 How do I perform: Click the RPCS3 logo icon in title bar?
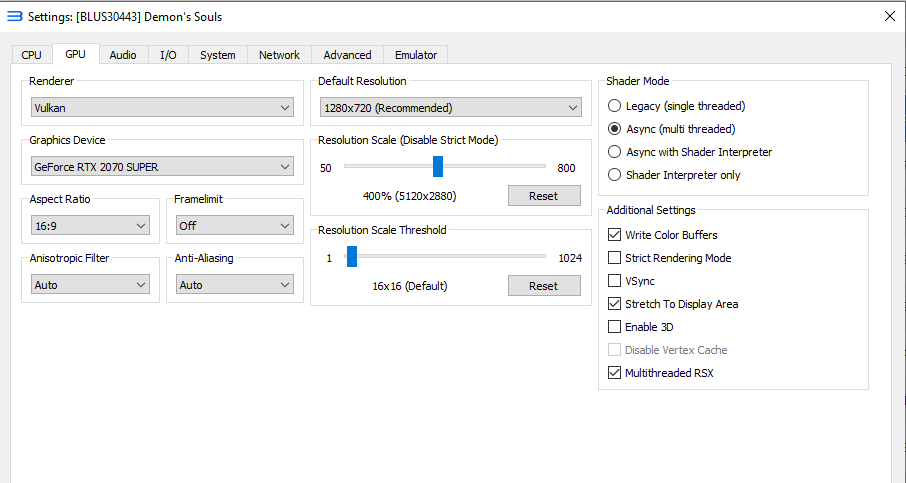14,16
